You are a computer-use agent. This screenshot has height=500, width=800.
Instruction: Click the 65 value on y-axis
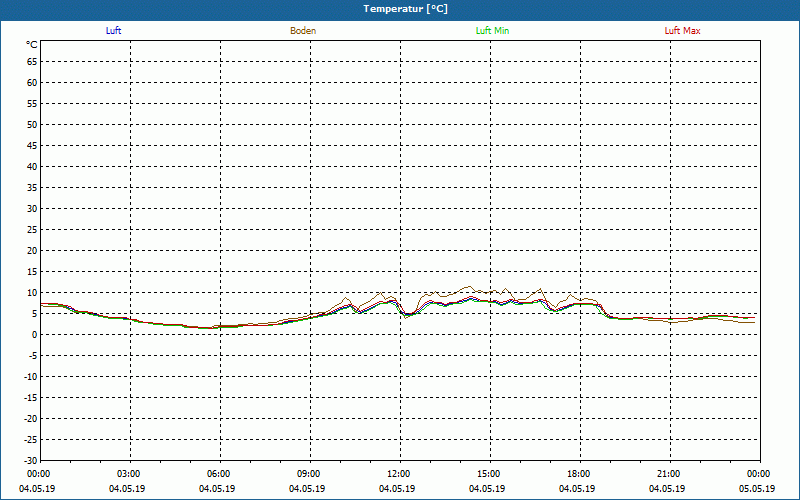(x=32, y=62)
